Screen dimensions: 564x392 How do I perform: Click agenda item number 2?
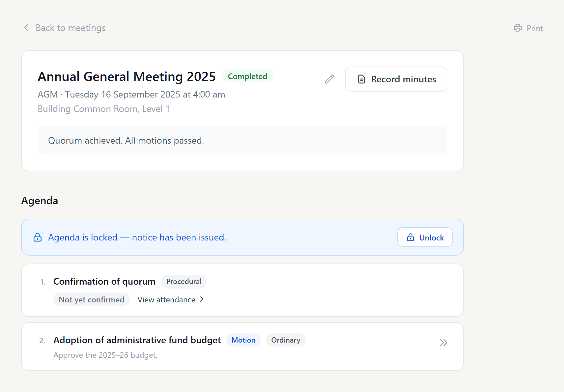42,341
